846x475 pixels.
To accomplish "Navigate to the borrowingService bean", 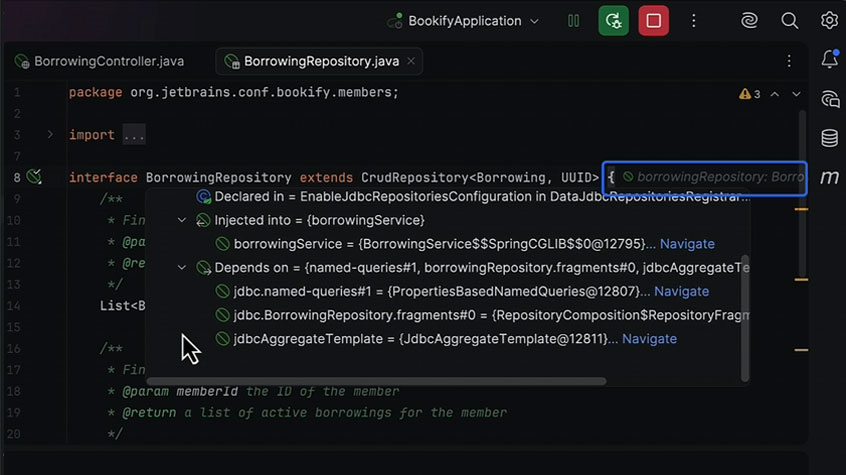I will click(687, 244).
